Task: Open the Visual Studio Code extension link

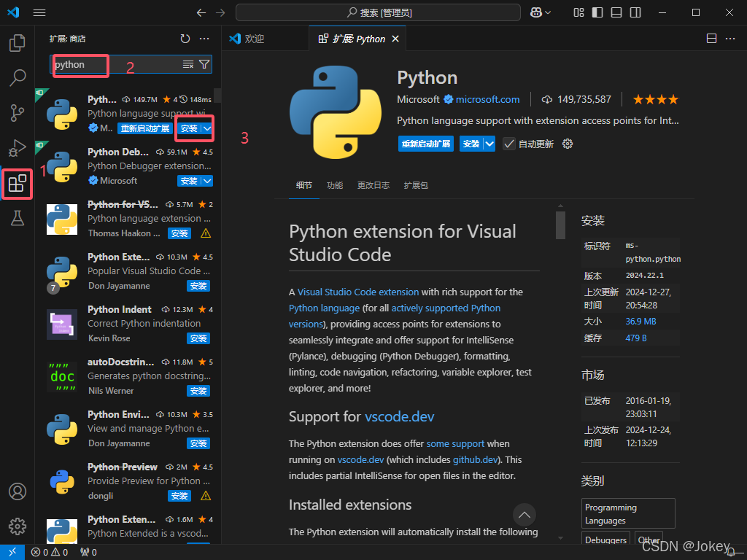Action: pyautogui.click(x=357, y=292)
